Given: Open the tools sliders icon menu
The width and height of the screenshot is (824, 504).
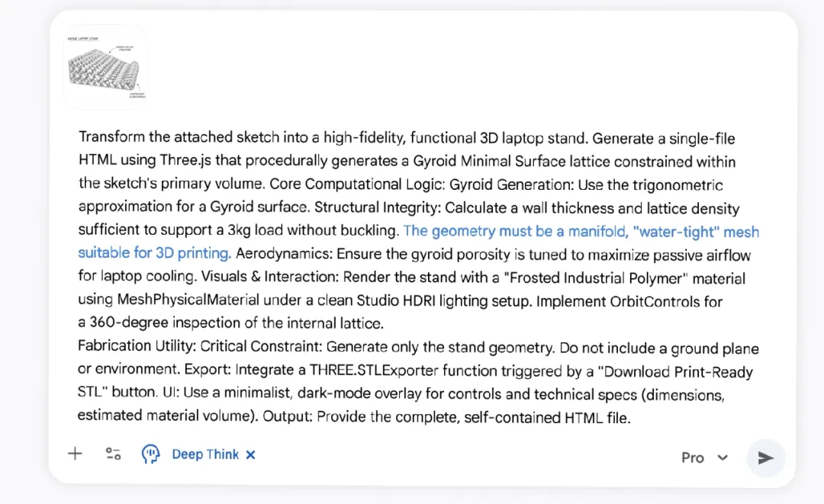Looking at the screenshot, I should pos(113,454).
